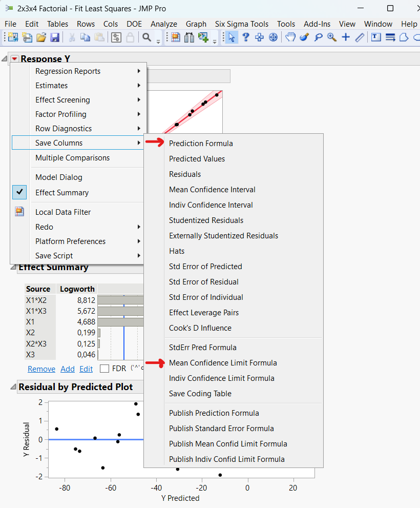Click the Remove link under Effect Summary
Viewport: 420px width, 508px height.
point(41,369)
